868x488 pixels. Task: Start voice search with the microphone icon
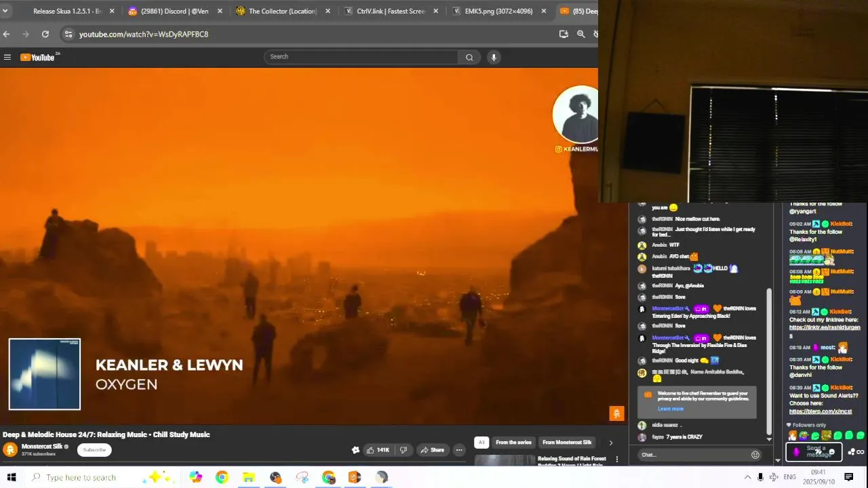494,58
